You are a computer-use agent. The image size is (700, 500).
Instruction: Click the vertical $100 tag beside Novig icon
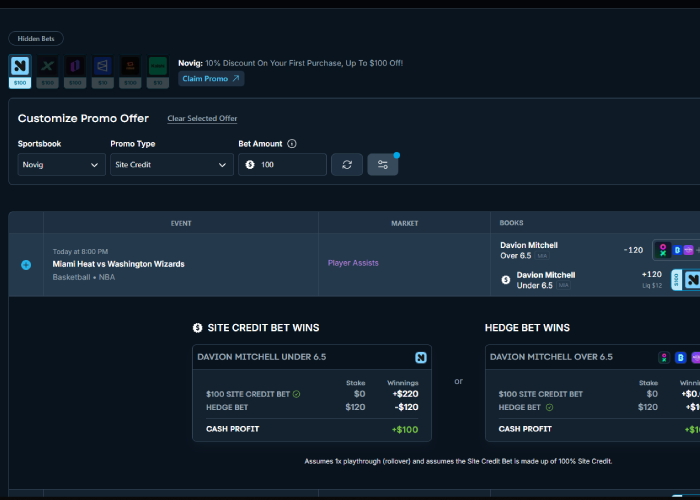tap(676, 280)
